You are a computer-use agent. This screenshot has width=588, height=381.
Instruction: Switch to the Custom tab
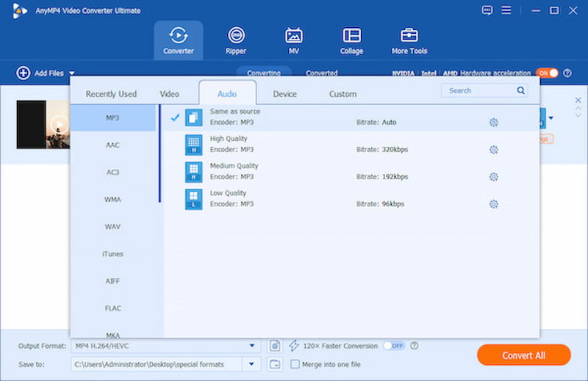coord(343,94)
